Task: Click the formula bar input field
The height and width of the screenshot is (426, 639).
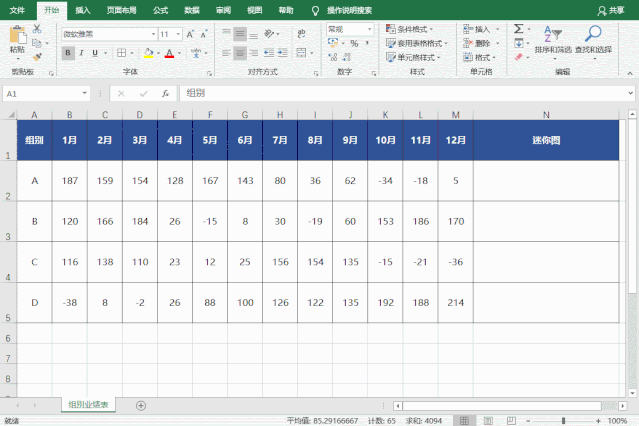Action: pos(400,93)
